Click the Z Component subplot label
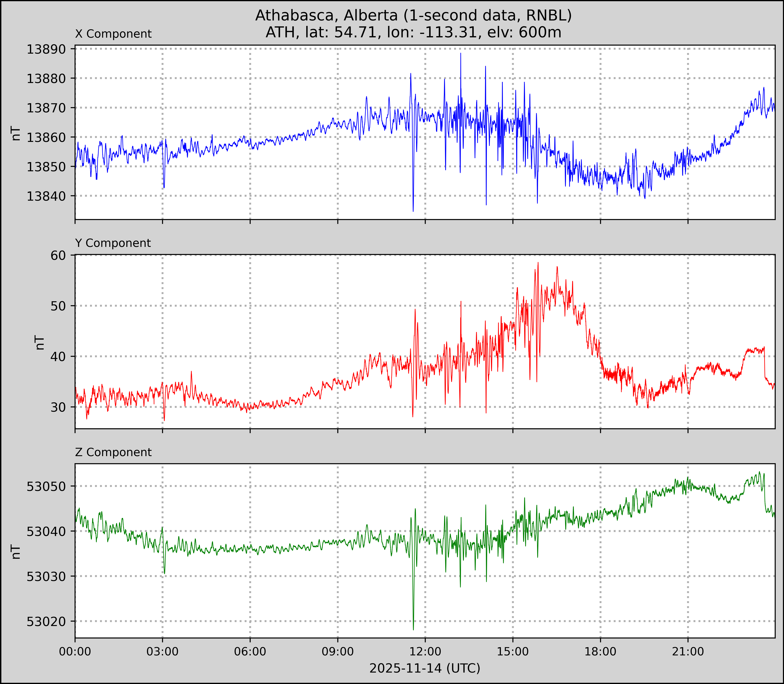 tap(113, 452)
